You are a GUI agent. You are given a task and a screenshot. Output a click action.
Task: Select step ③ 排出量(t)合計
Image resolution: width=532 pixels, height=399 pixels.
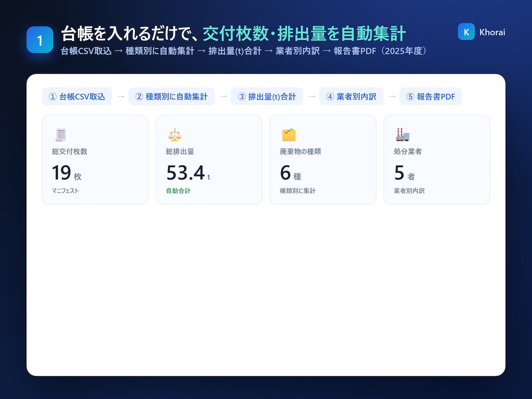(x=267, y=96)
